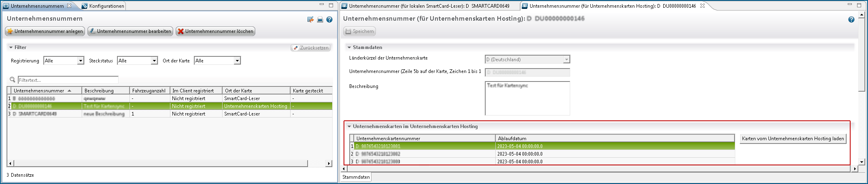Click Unternehmensnummer anlegen button
868x184 pixels.
[45, 31]
